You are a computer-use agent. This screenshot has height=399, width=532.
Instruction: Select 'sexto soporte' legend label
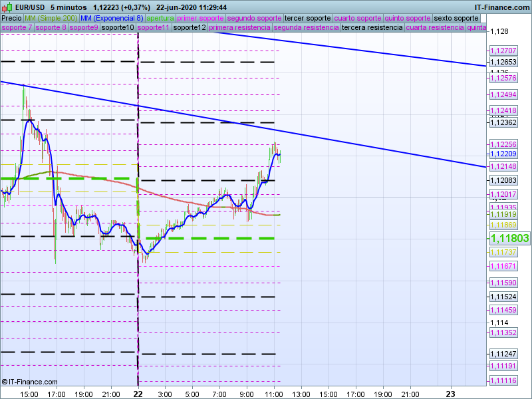click(456, 18)
